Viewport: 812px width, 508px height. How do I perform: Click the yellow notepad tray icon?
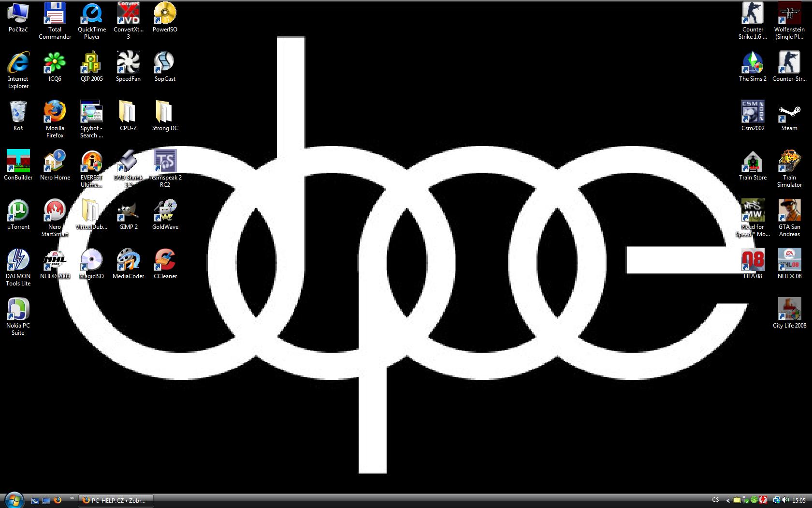(x=737, y=501)
